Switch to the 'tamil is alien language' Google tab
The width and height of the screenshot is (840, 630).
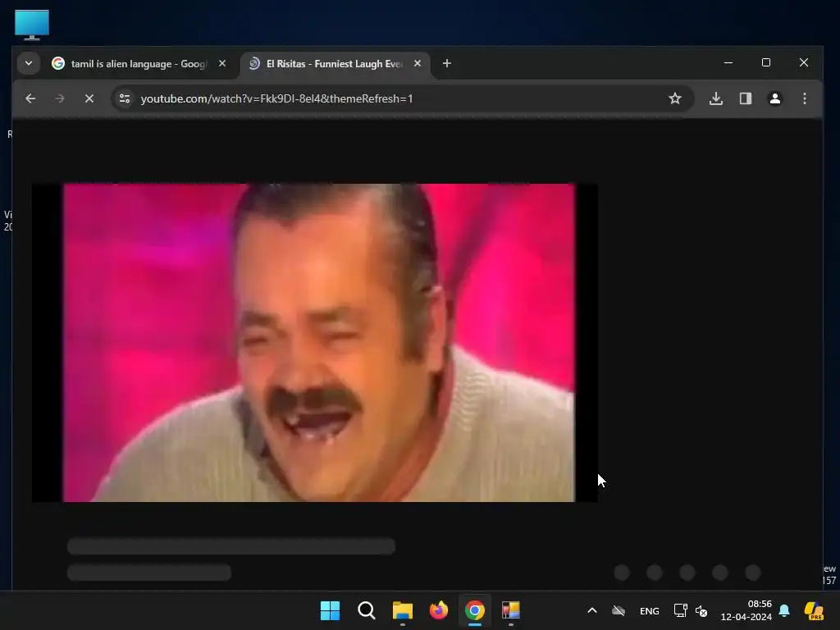139,64
